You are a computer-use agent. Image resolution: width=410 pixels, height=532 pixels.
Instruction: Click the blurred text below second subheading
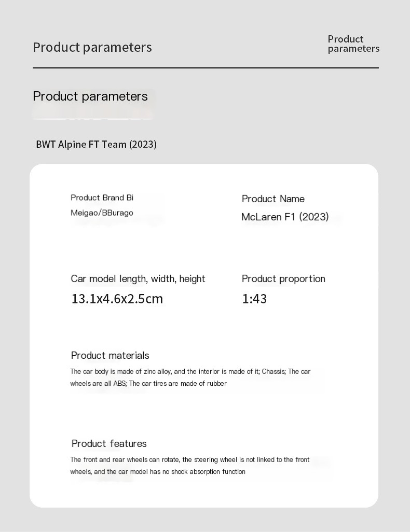(93, 113)
